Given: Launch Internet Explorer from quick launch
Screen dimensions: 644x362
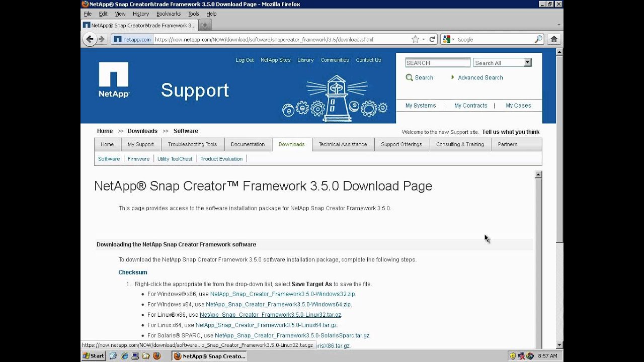Looking at the screenshot, I should [124, 356].
